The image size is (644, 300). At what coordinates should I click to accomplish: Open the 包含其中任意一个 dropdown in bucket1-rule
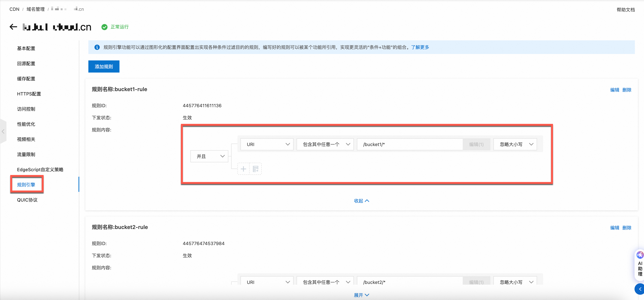pos(325,144)
